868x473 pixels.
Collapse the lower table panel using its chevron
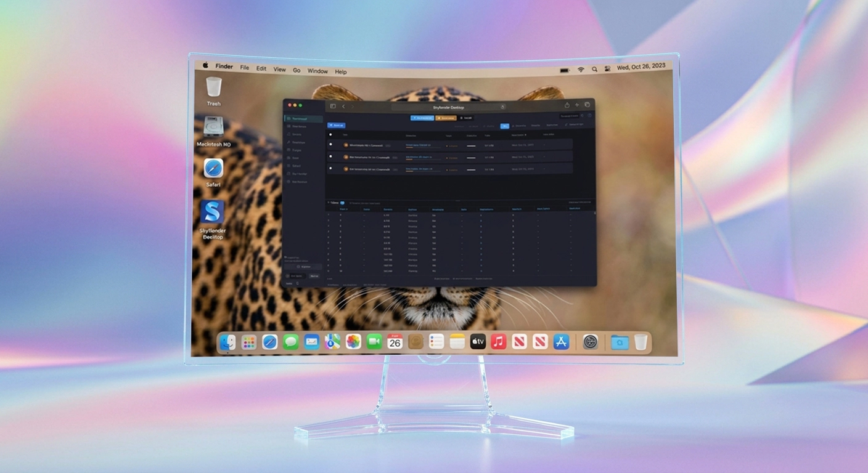pyautogui.click(x=328, y=202)
